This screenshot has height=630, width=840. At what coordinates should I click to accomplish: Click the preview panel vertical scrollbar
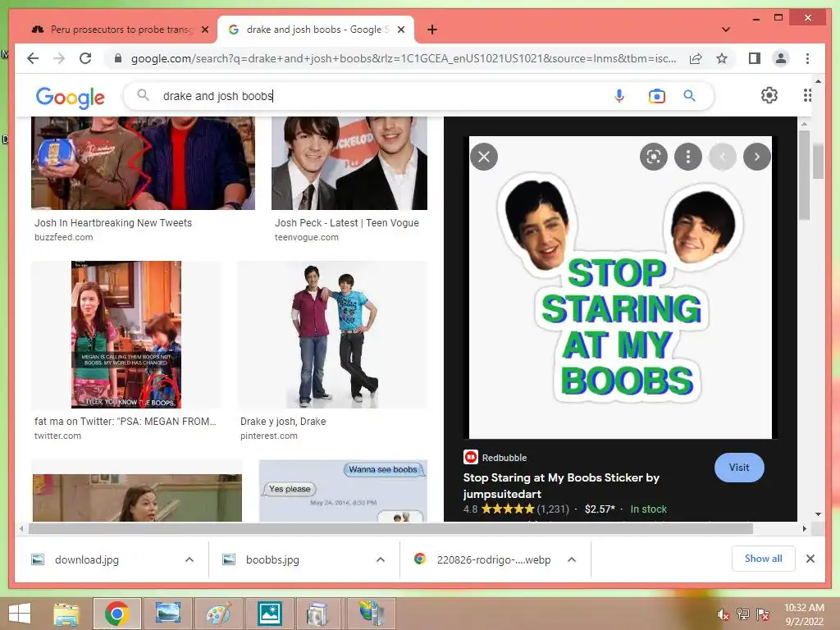(804, 175)
